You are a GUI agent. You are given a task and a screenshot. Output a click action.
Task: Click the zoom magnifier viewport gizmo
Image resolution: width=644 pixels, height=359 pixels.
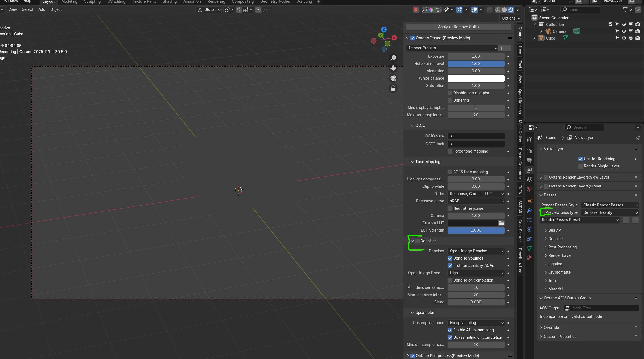click(393, 58)
